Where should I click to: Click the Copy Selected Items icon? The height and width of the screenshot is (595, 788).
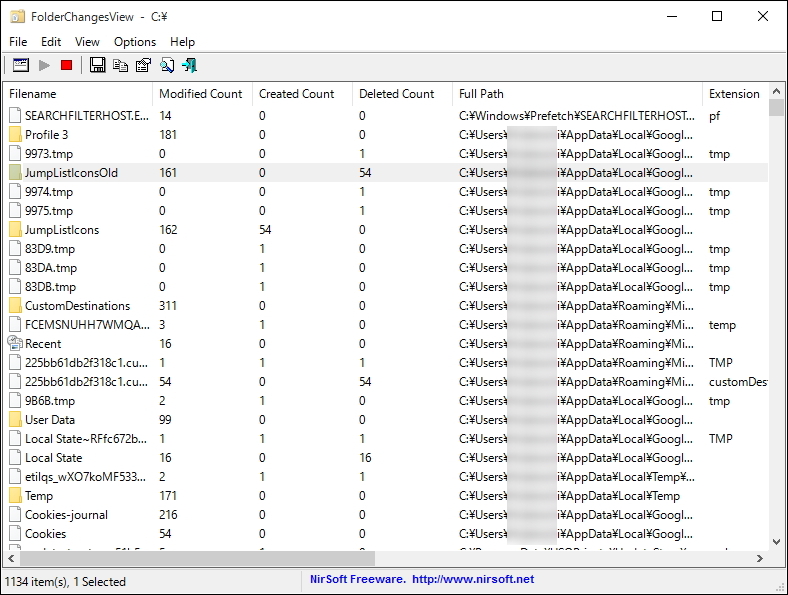point(120,65)
